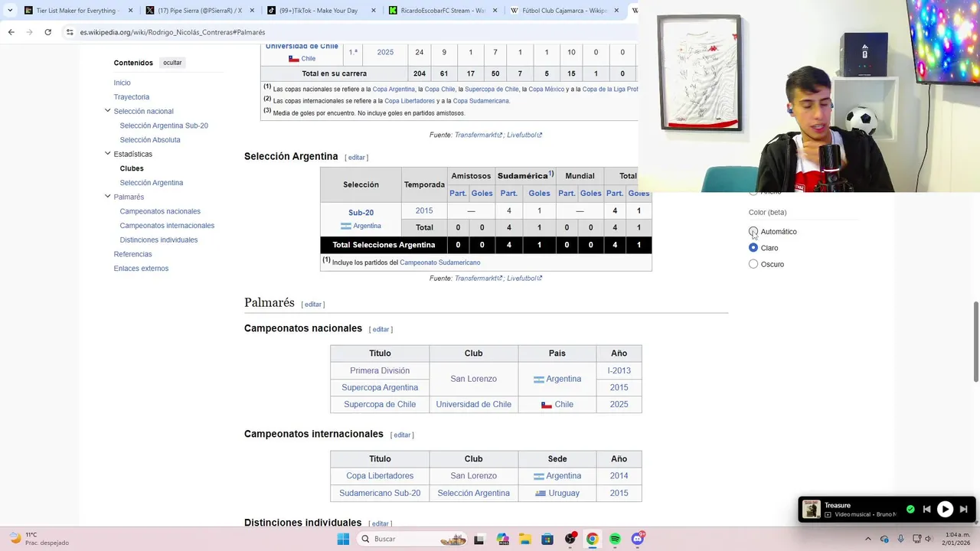Go to Campeonatos nacionales in contents
The width and height of the screenshot is (980, 551).
tap(160, 211)
